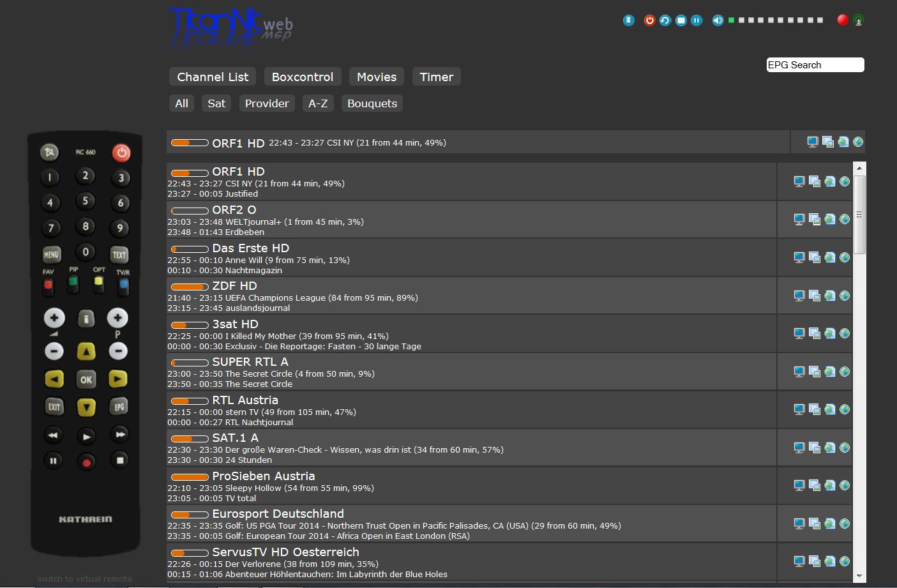Click the remote control icon in top toolbar
897x588 pixels.
629,20
